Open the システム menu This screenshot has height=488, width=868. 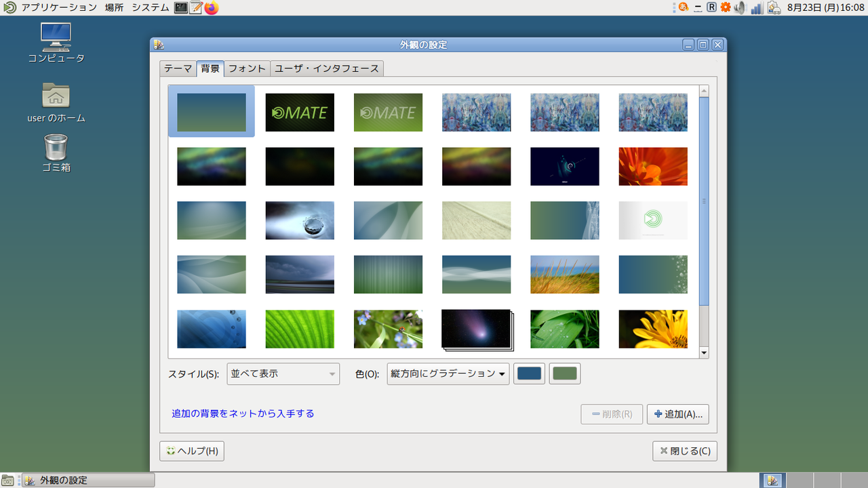[151, 7]
